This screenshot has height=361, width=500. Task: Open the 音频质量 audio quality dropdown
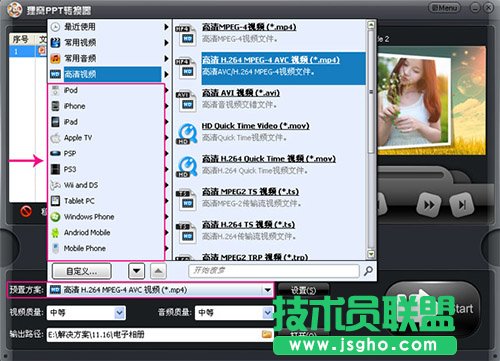click(267, 313)
